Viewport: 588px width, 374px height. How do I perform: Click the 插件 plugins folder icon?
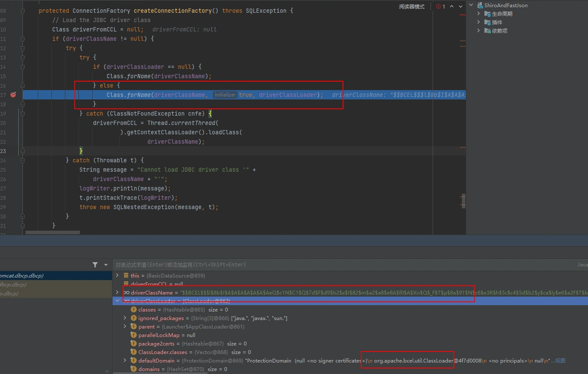(487, 22)
